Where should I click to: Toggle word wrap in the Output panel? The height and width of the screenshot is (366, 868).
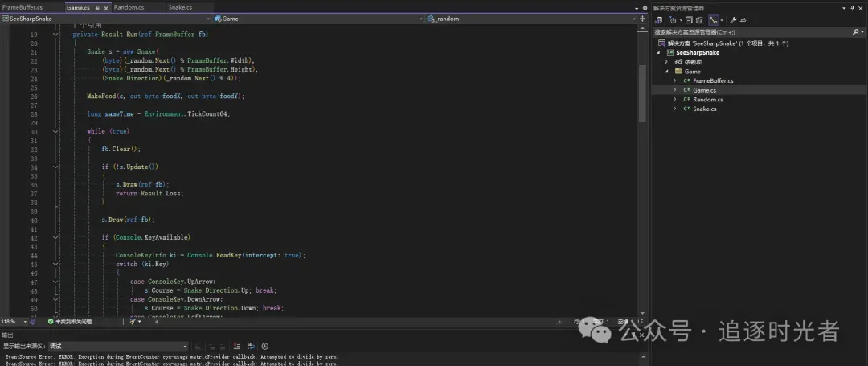coord(250,347)
